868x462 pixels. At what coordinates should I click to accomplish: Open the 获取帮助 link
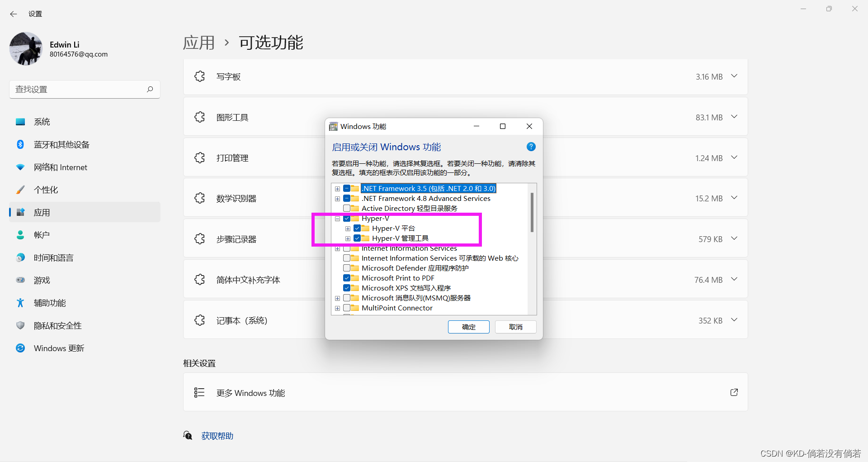tap(217, 436)
